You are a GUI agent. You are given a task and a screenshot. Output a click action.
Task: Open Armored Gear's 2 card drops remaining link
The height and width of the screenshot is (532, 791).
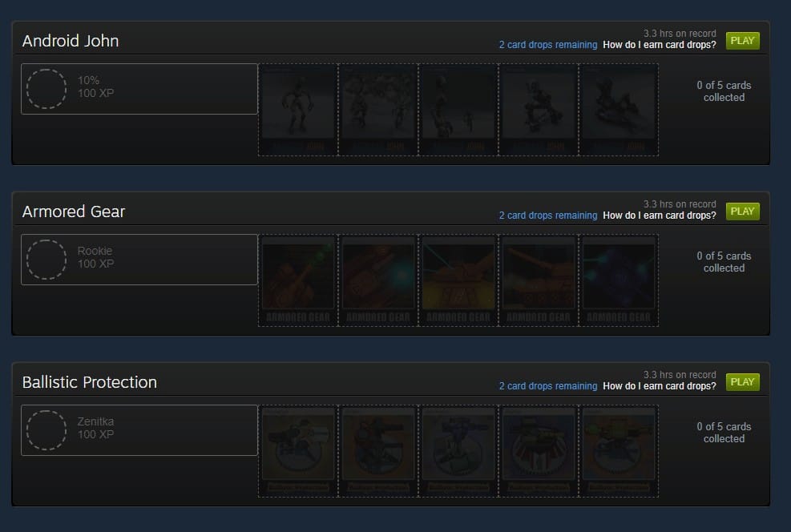click(548, 216)
